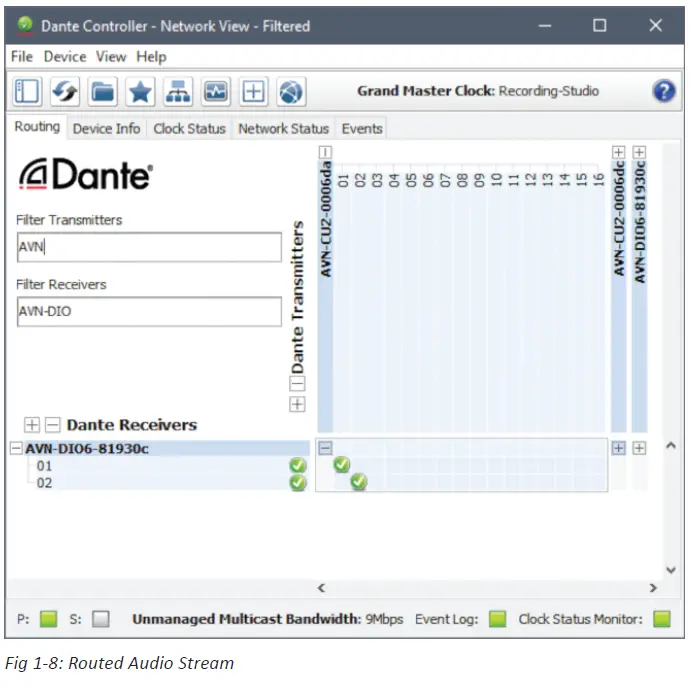Click the Create Multicast Flow plus icon
This screenshot has width=690, height=686.
[253, 92]
